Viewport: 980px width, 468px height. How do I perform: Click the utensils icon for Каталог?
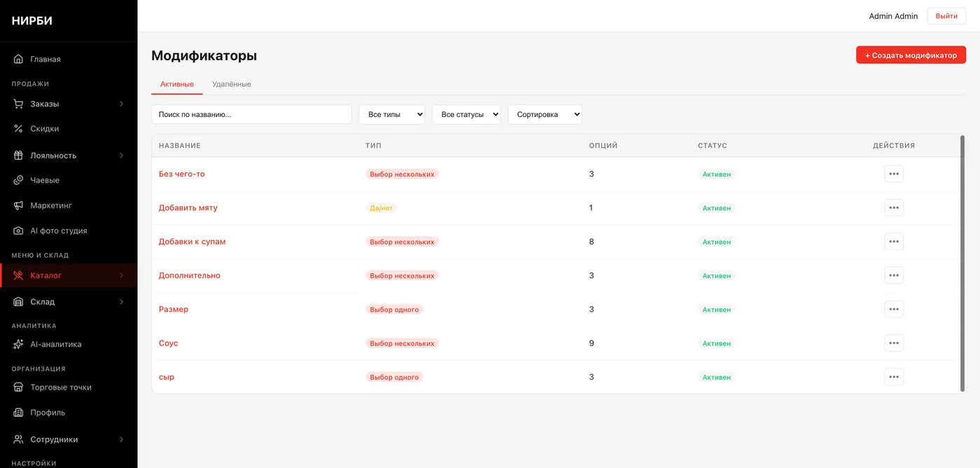click(x=19, y=275)
